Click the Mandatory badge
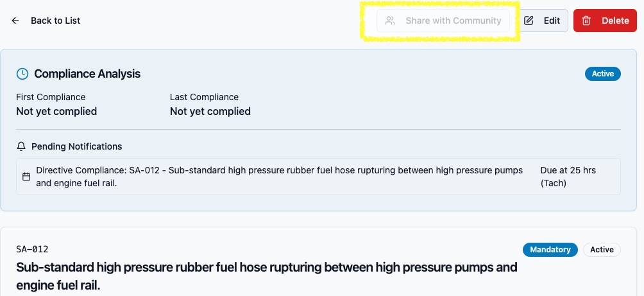The image size is (644, 296). [x=550, y=250]
